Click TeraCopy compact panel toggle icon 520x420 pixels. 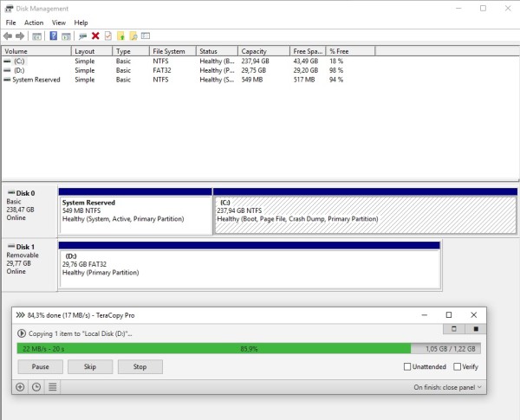pyautogui.click(x=454, y=329)
